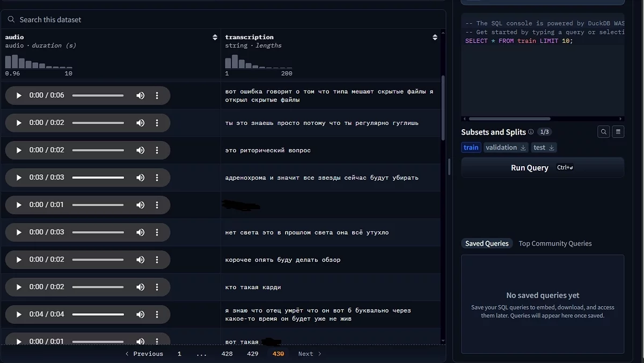This screenshot has width=644, height=363.
Task: Click the seek bar of 'ты это знаешь' audio
Action: coord(98,123)
